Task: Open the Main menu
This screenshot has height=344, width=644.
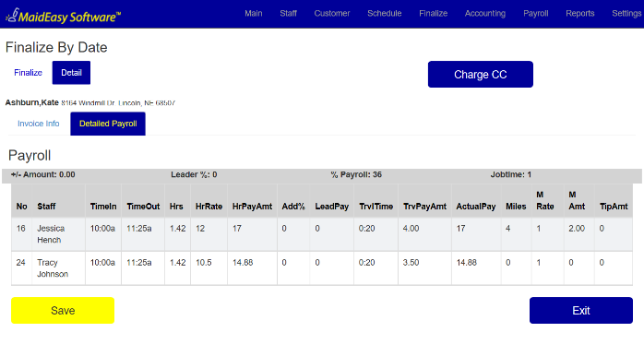Action: (x=254, y=13)
